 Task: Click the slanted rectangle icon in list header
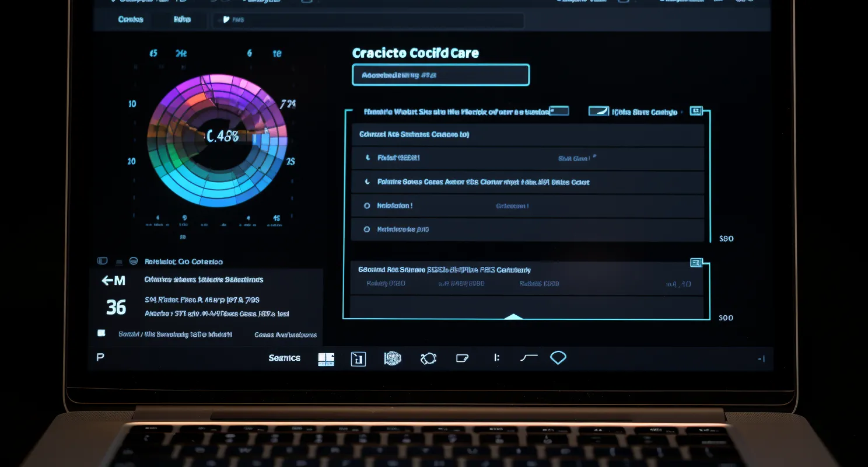[x=598, y=111]
